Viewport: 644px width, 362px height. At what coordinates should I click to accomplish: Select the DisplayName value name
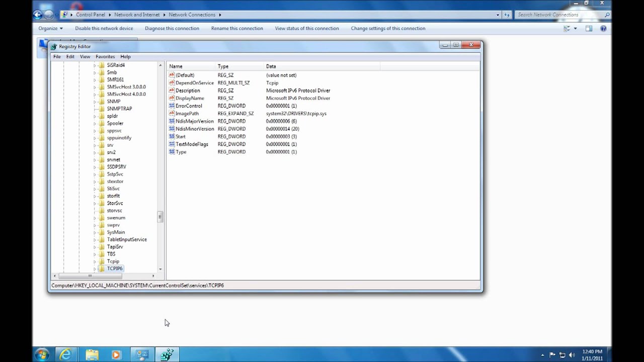click(x=190, y=98)
